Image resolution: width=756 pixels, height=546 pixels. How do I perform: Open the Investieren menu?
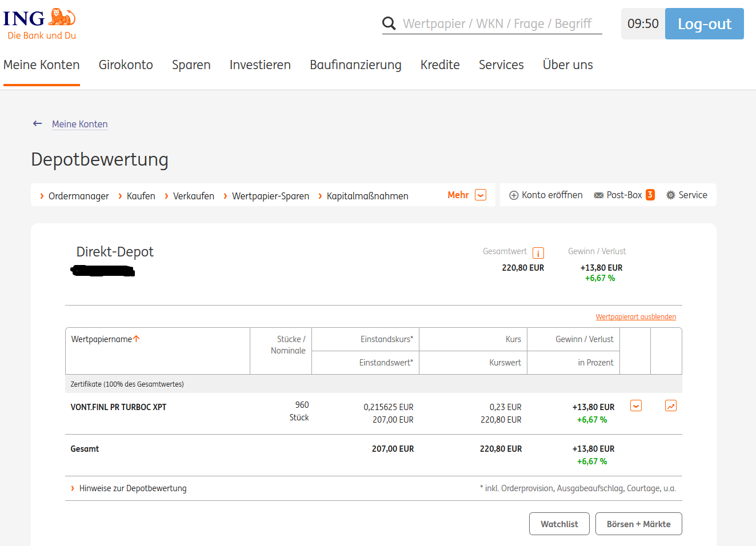coord(260,65)
